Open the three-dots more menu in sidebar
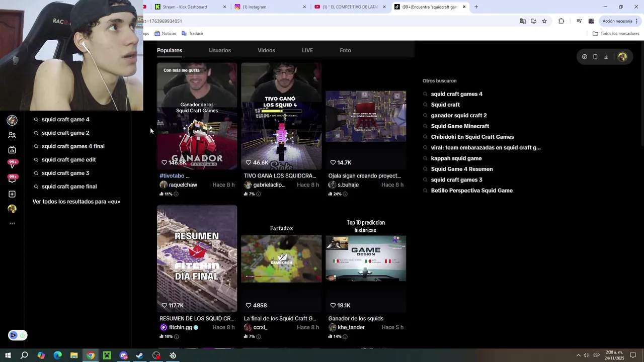This screenshot has height=362, width=644. click(12, 223)
